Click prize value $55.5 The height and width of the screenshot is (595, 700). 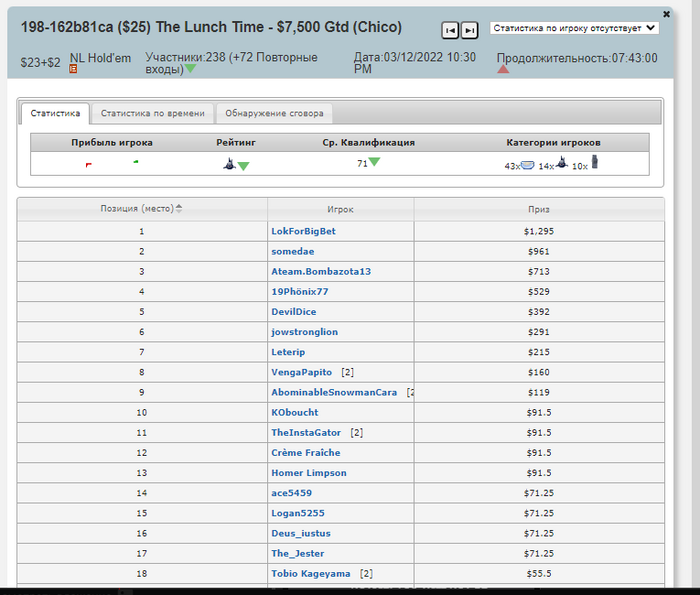coord(539,573)
